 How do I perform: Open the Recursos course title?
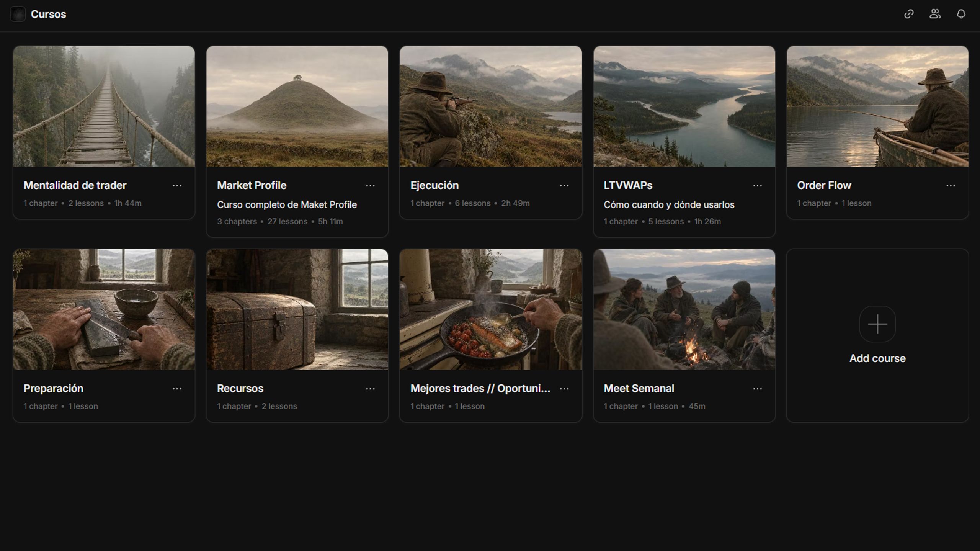click(240, 388)
